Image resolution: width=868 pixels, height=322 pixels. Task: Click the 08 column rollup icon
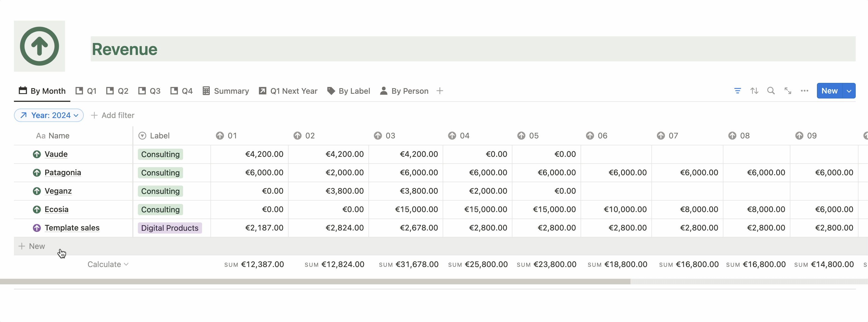tap(732, 136)
